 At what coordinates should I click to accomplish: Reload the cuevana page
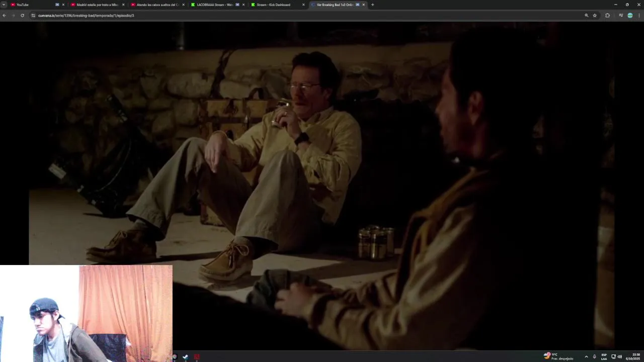pyautogui.click(x=22, y=16)
